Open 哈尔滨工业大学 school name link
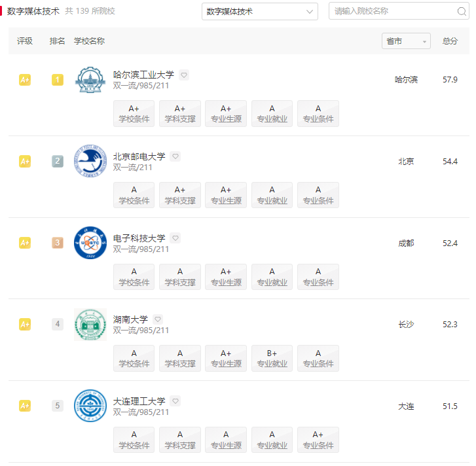Image resolution: width=476 pixels, height=466 pixels. 143,75
